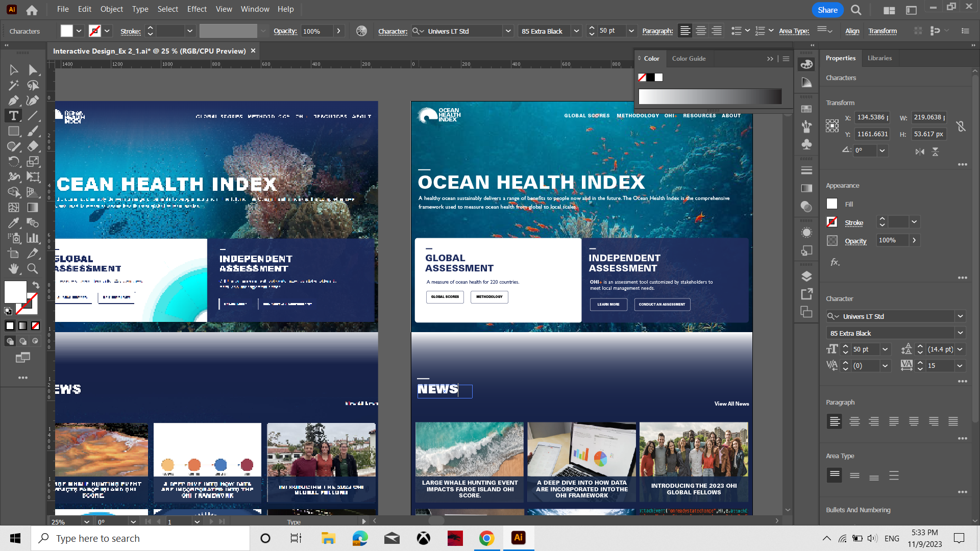Select the Eyedropper tool
The image size is (980, 551).
(x=14, y=223)
